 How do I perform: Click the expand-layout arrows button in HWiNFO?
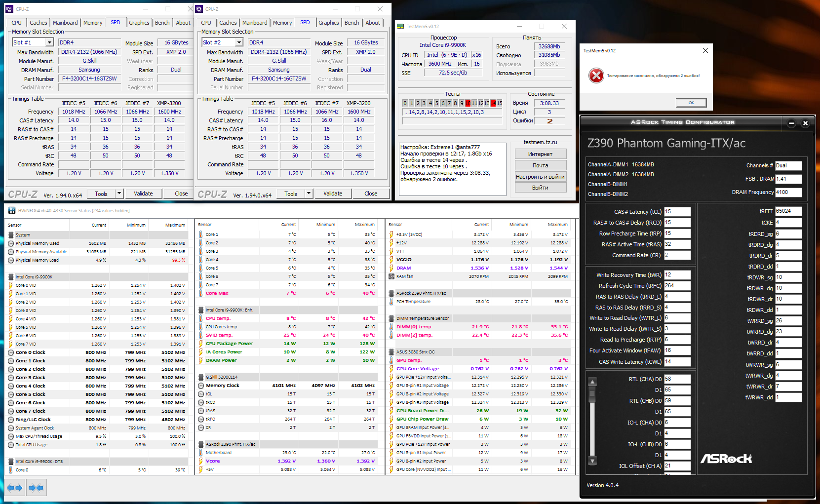pyautogui.click(x=15, y=488)
